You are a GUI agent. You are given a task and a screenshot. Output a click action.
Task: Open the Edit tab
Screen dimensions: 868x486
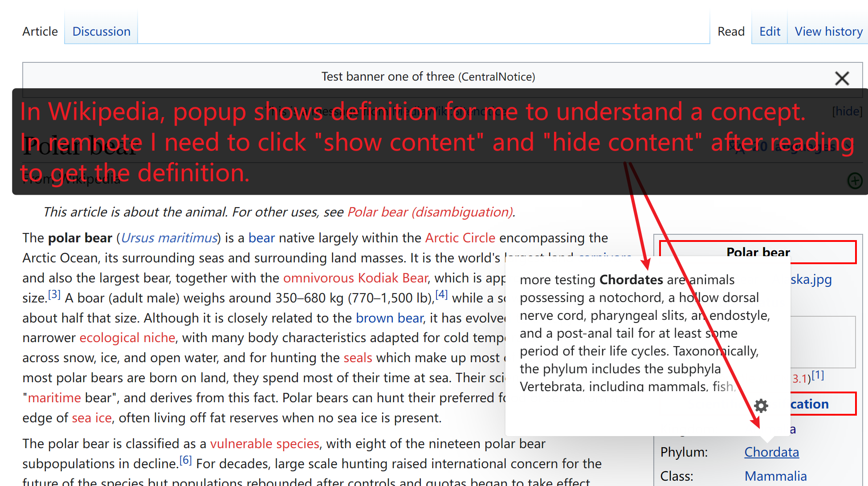pyautogui.click(x=770, y=32)
